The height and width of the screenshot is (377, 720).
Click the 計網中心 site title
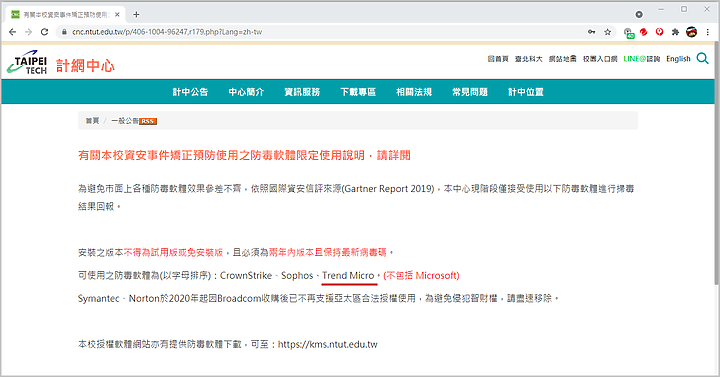click(x=85, y=66)
